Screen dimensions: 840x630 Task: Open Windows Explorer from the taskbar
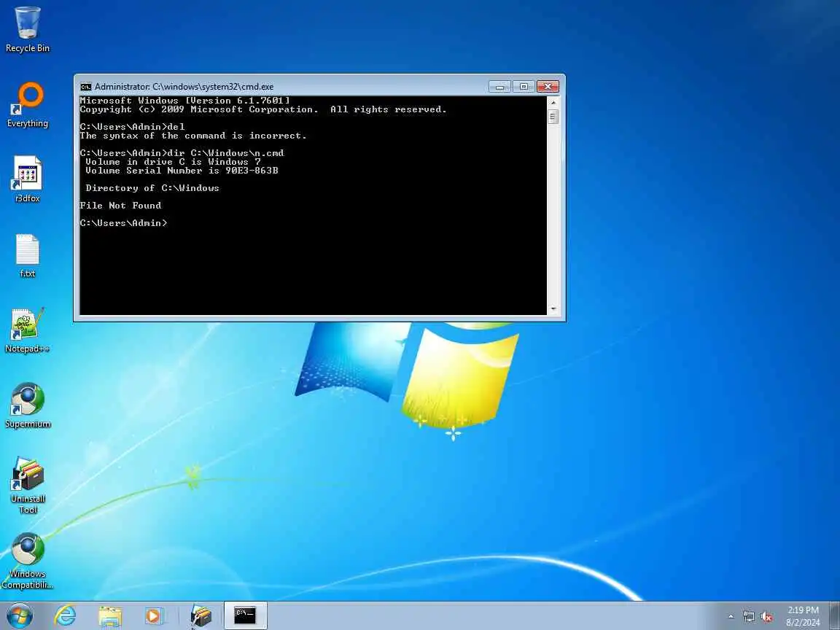pos(110,615)
